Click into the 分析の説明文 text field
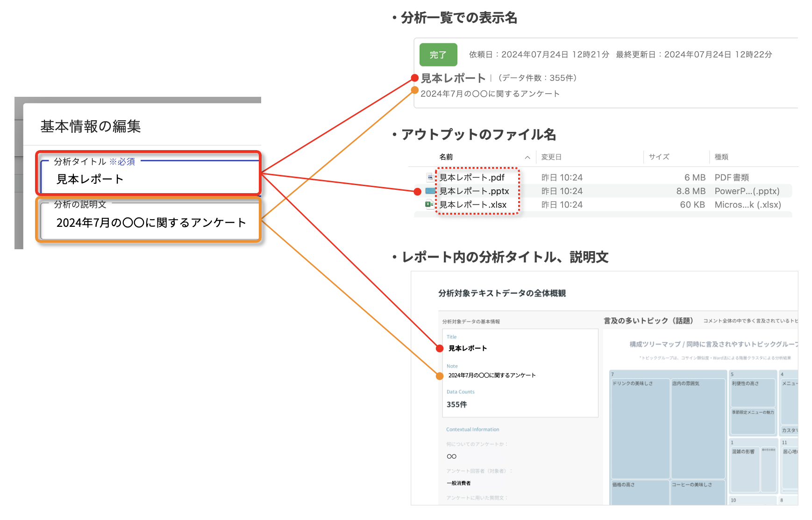The width and height of the screenshot is (812, 520). click(x=150, y=223)
